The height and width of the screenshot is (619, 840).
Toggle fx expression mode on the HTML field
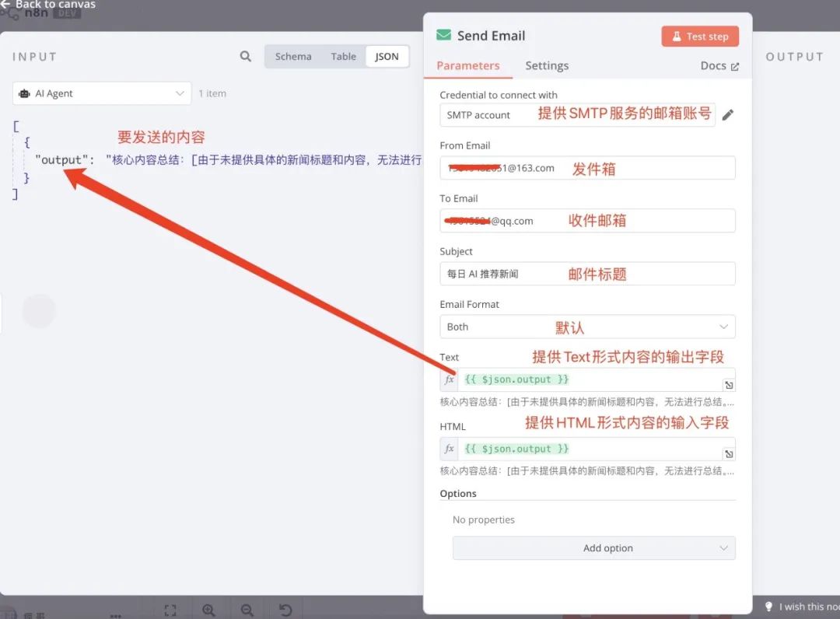449,448
